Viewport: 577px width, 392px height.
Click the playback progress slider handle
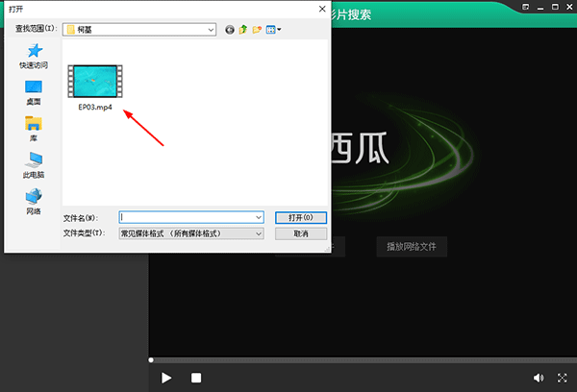click(x=151, y=360)
